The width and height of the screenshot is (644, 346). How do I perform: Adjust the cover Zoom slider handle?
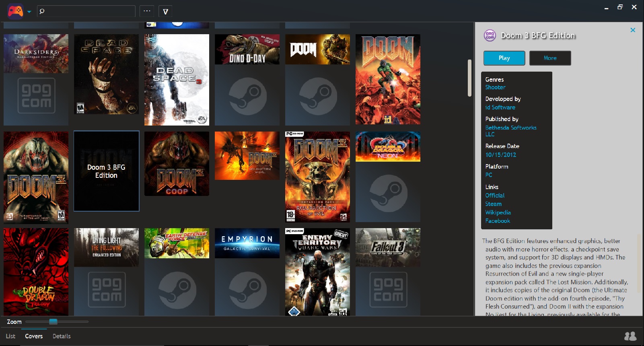53,321
